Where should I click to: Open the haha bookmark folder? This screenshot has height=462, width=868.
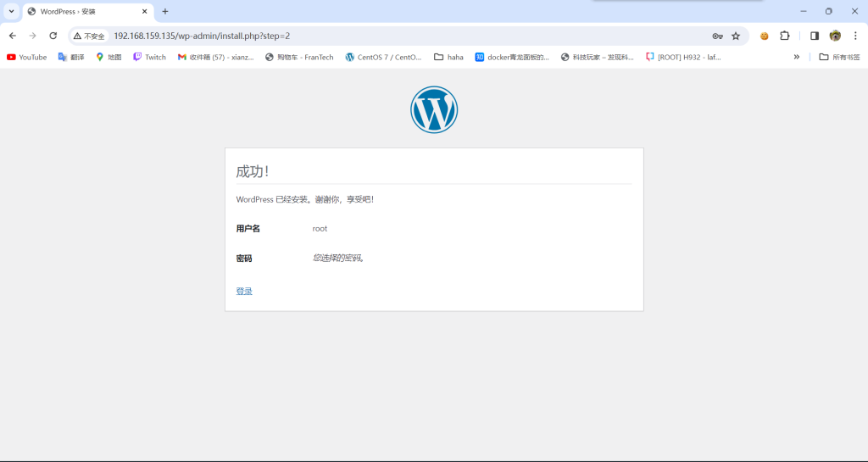pyautogui.click(x=448, y=57)
